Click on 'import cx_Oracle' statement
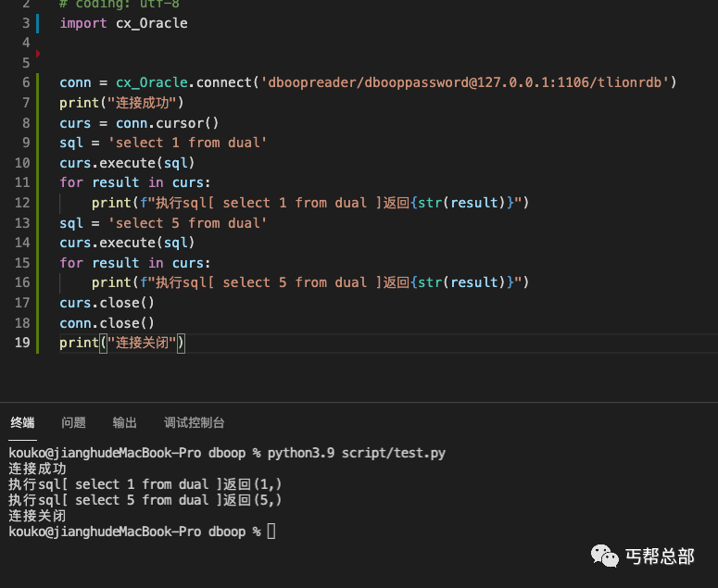The width and height of the screenshot is (718, 588). (x=123, y=23)
